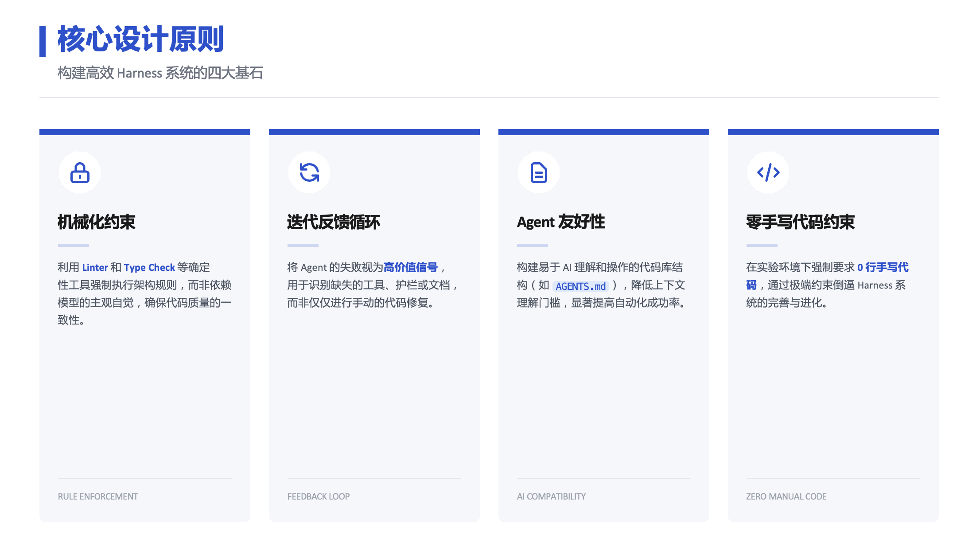Click the highlighted Linter keyword
The width and height of the screenshot is (980, 539).
tap(95, 267)
